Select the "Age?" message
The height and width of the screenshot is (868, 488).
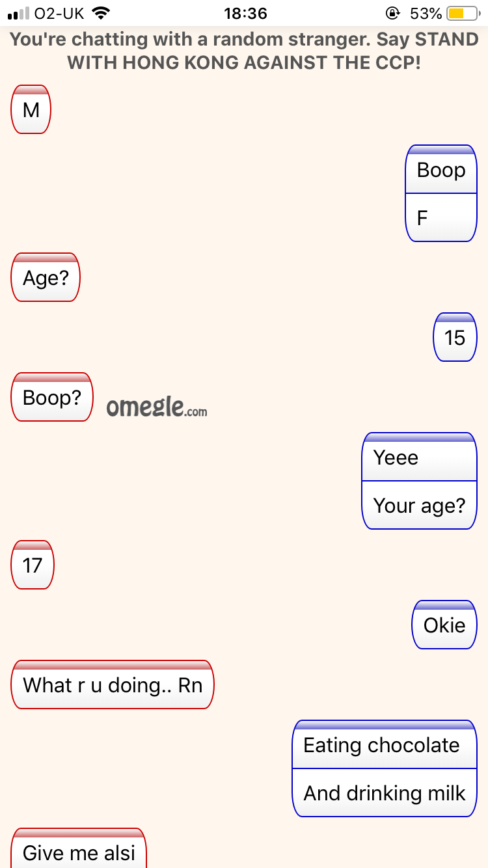tap(46, 277)
